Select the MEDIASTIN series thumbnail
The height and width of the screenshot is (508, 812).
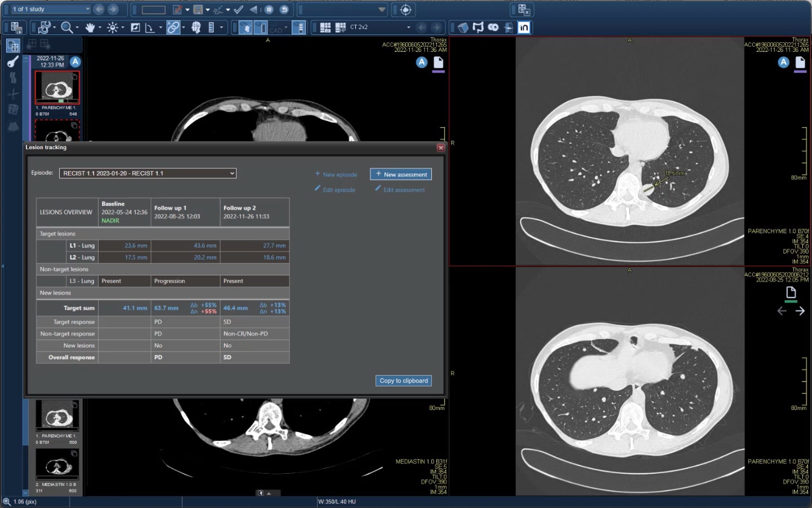point(57,465)
